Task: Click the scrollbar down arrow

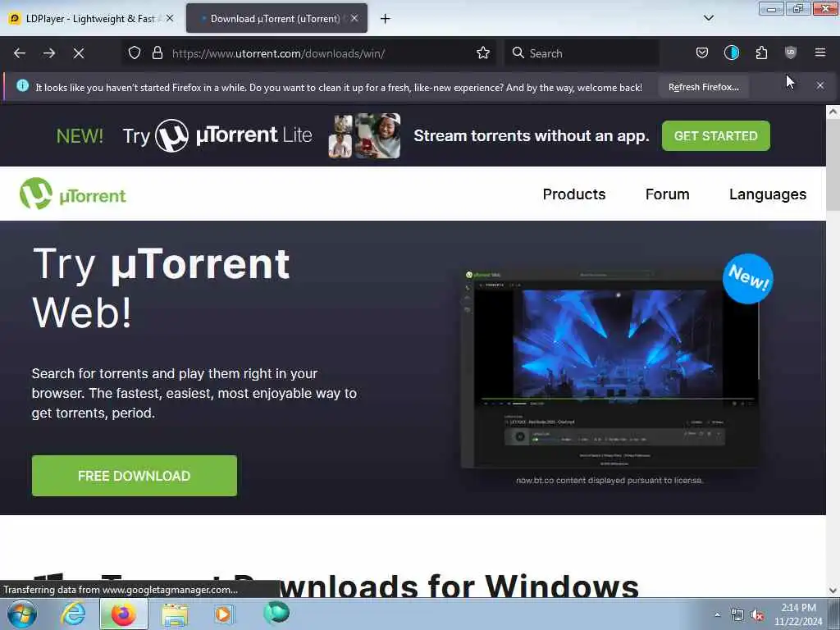Action: point(833,591)
